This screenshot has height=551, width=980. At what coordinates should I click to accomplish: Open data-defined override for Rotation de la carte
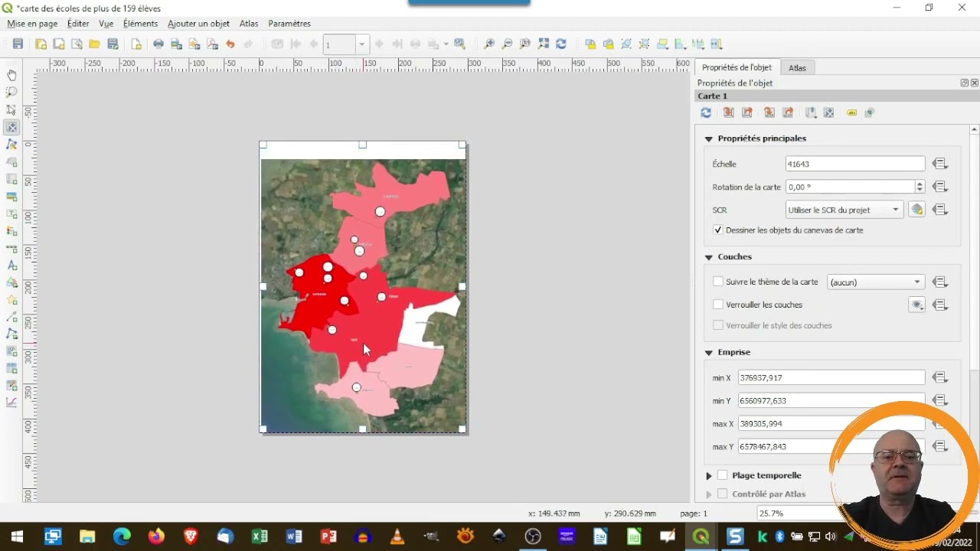(940, 187)
